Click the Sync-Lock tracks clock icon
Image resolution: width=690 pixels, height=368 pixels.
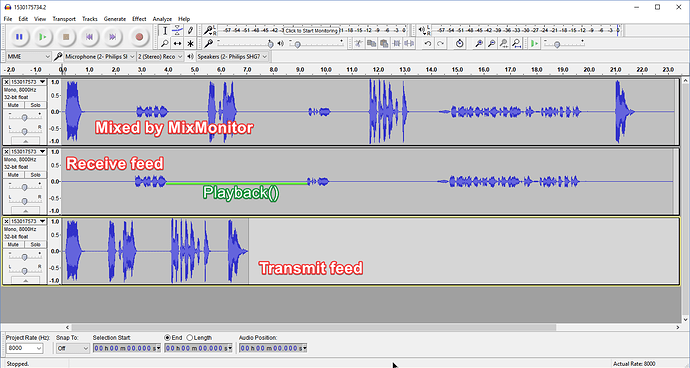coord(459,43)
